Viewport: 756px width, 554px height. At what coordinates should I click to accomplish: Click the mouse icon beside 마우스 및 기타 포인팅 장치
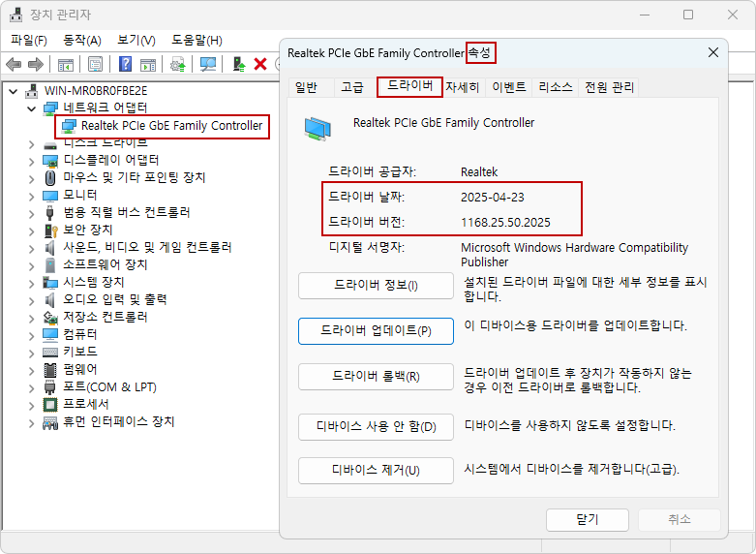[50, 177]
